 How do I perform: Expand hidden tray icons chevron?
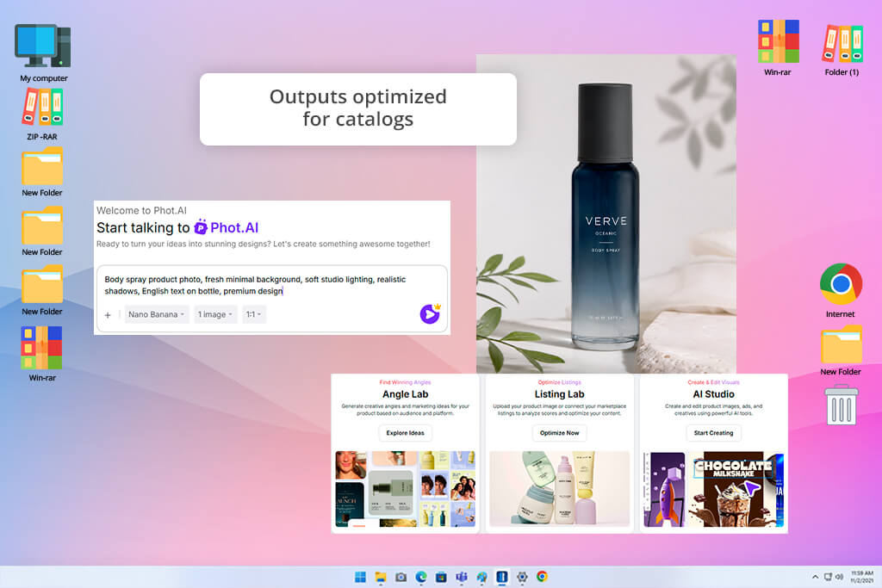point(815,577)
